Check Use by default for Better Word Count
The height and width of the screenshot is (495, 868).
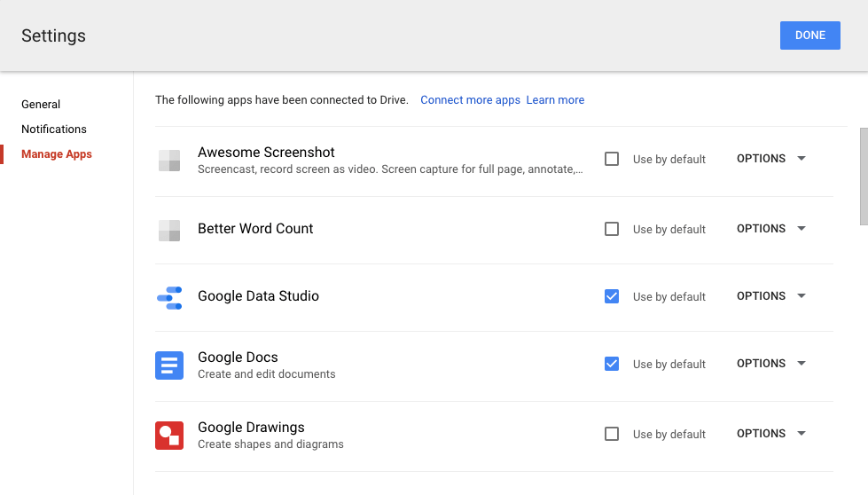(x=612, y=229)
